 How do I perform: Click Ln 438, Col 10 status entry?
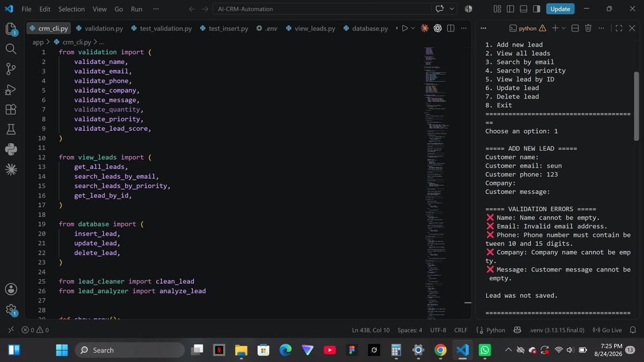pos(371,330)
